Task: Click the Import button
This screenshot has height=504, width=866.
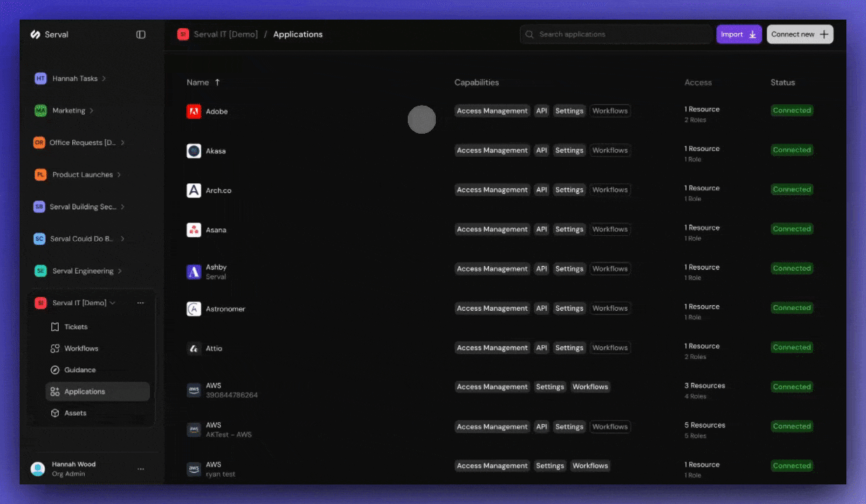Action: pyautogui.click(x=738, y=34)
